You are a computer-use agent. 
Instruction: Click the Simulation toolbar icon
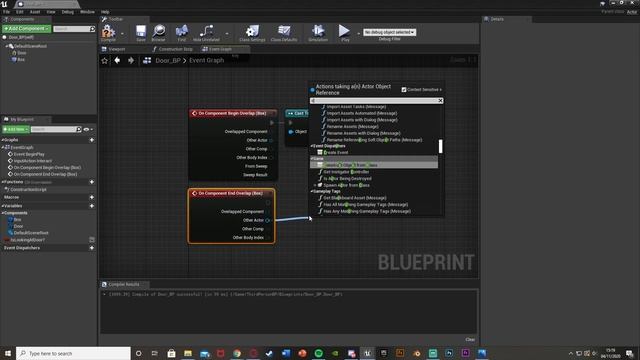coord(318,31)
